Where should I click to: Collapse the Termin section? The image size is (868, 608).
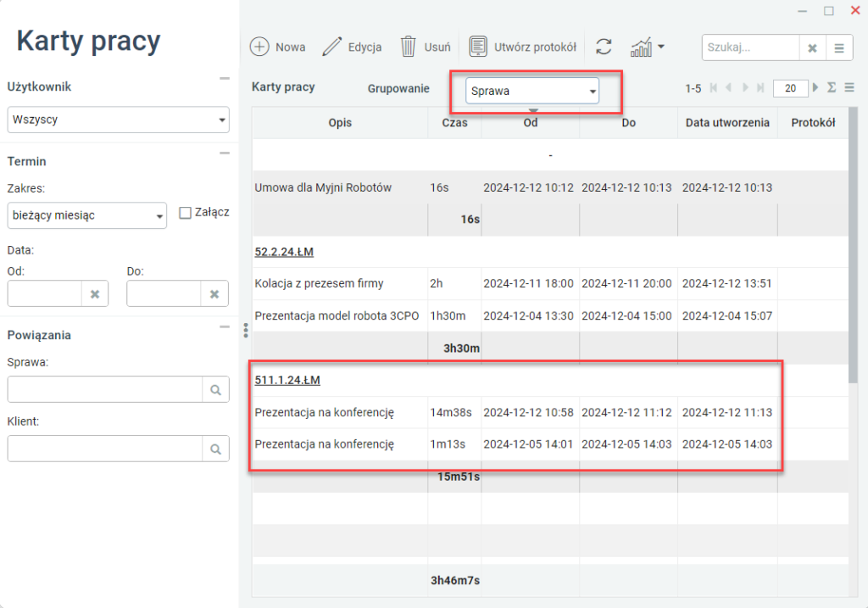coord(224,153)
